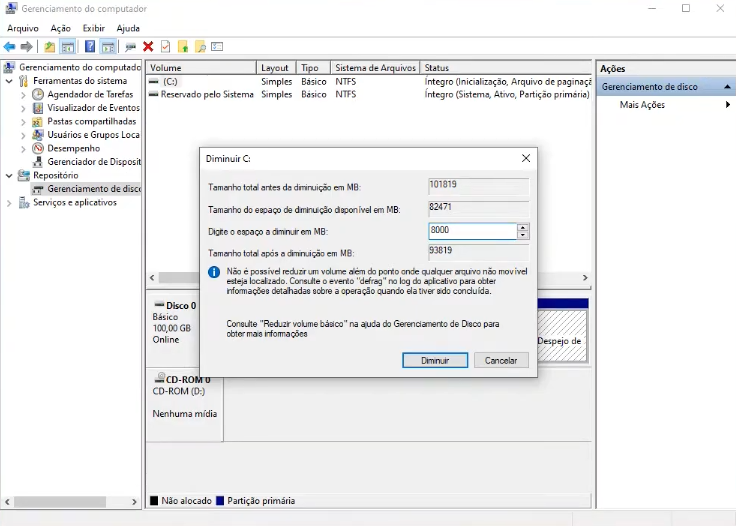Close the Diminuir C: dialog
Image resolution: width=736 pixels, height=526 pixels.
pos(526,159)
